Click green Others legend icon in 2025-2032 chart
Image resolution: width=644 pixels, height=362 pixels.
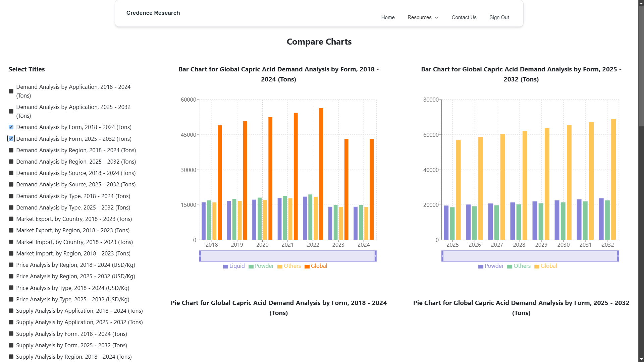tap(509, 266)
